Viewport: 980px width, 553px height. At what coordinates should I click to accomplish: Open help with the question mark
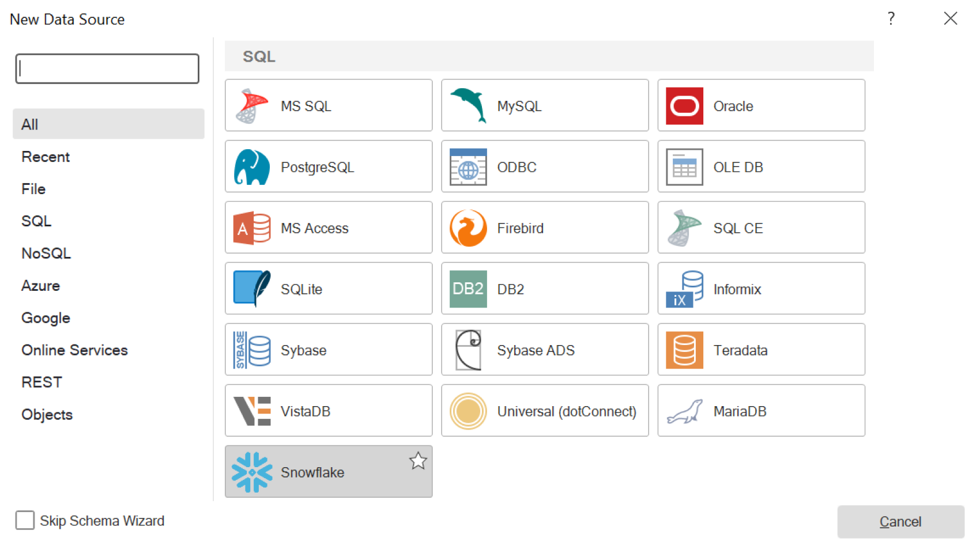(x=891, y=19)
